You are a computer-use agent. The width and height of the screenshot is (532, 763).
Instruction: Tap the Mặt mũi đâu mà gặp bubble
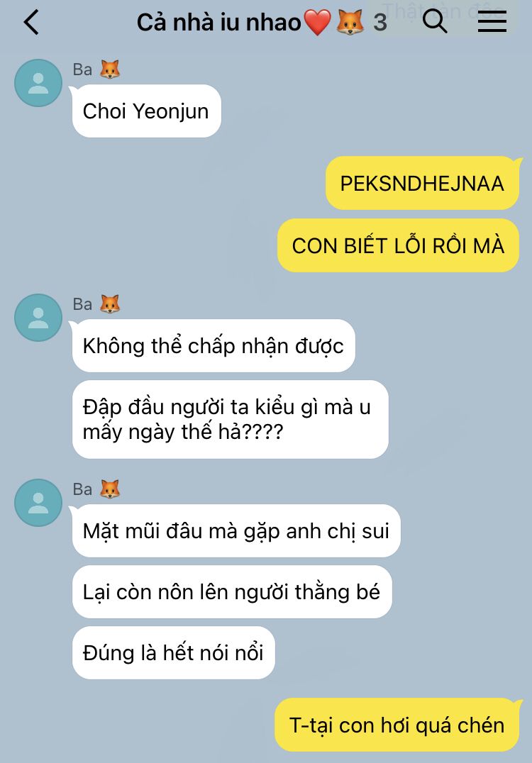point(236,531)
